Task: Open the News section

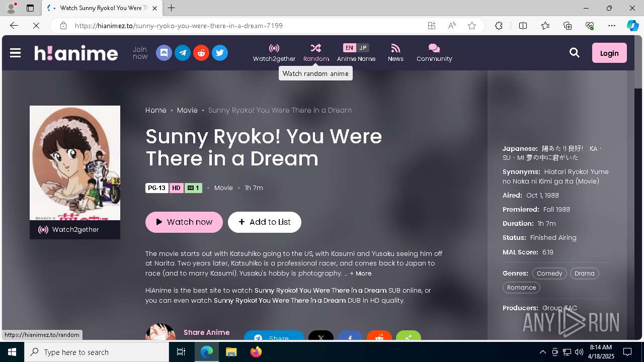Action: tap(395, 53)
